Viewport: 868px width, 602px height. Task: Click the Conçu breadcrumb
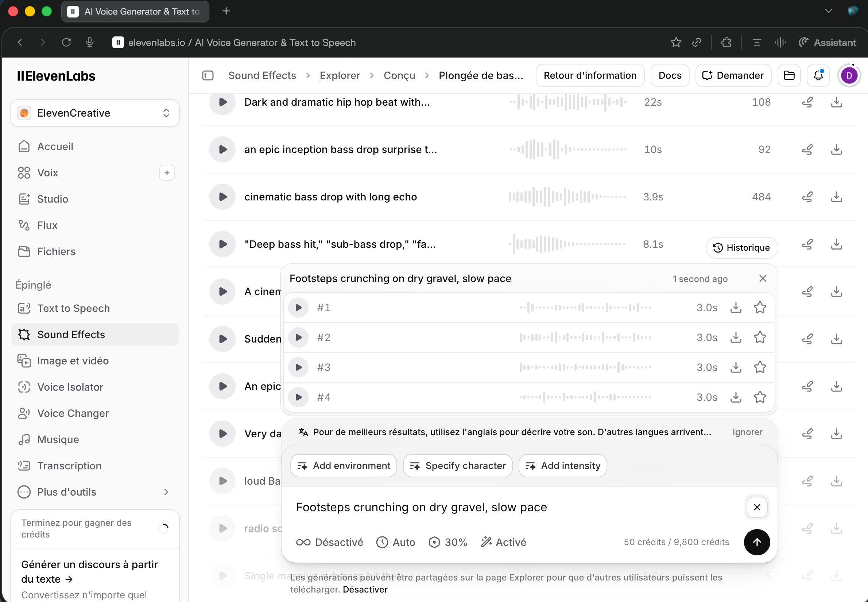(x=399, y=75)
